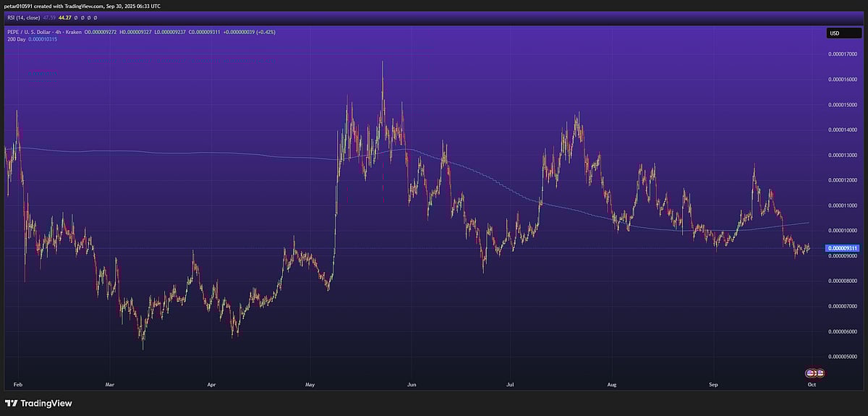Click the 200 Day moving average label
The width and height of the screenshot is (868, 416).
(x=14, y=39)
